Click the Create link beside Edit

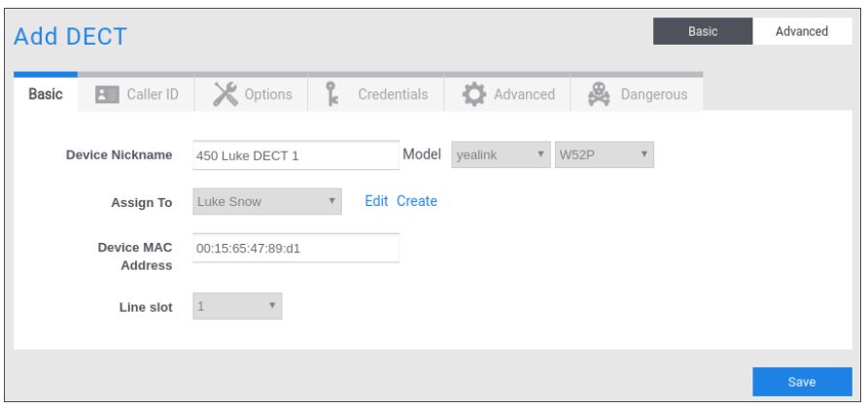(x=417, y=202)
